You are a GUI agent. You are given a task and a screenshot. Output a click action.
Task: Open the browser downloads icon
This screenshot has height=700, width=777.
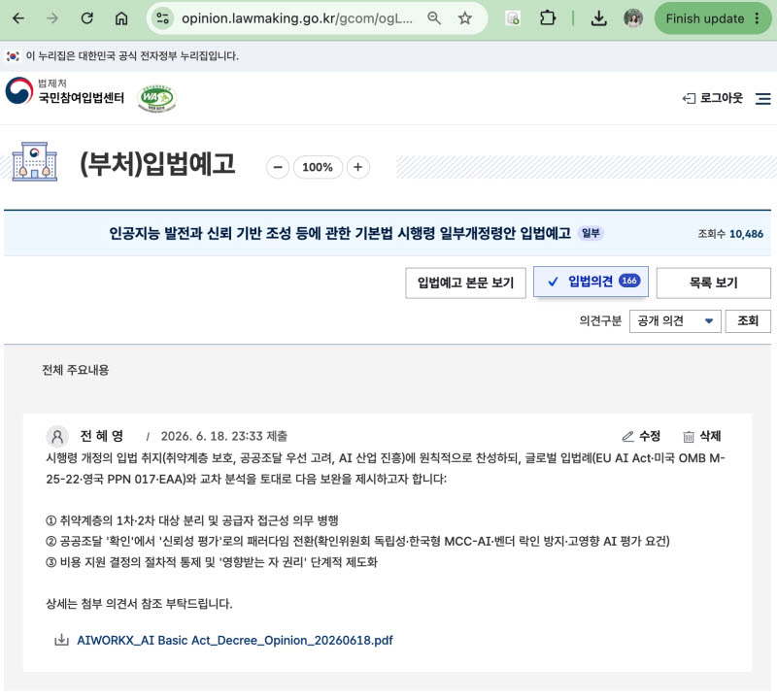tap(598, 18)
